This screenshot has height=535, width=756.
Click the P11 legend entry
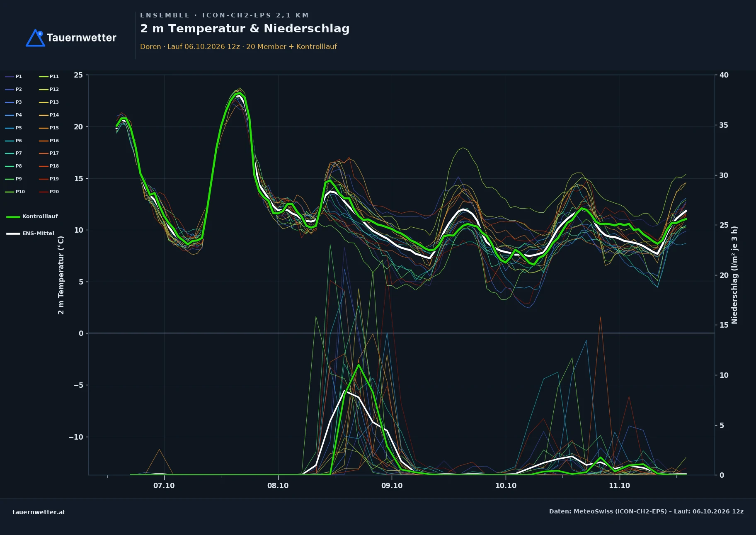[x=49, y=76]
